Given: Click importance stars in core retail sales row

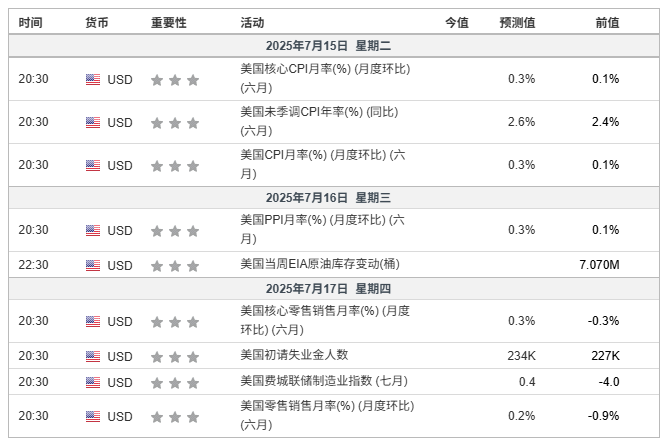Looking at the screenshot, I should tap(175, 321).
